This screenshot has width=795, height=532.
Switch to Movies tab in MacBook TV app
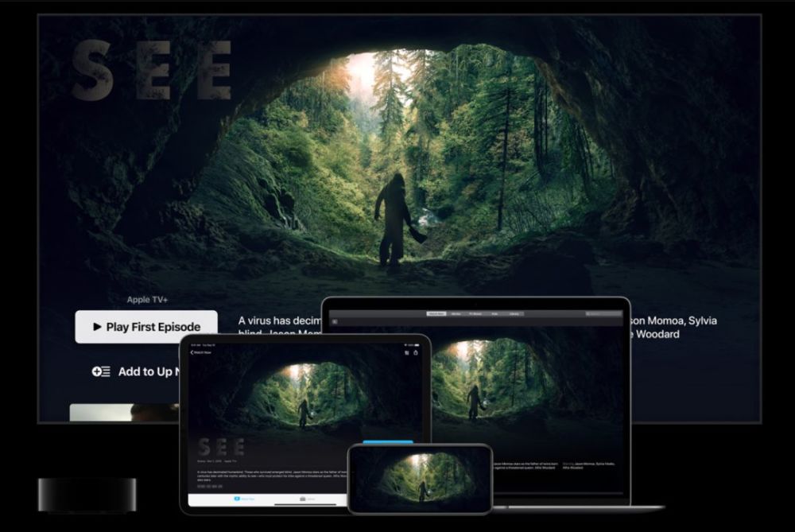tap(456, 313)
